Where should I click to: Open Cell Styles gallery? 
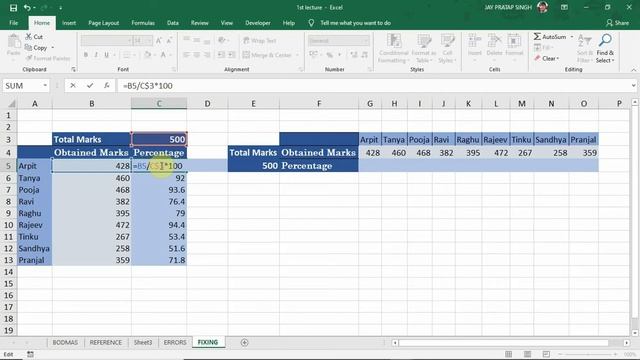tap(447, 49)
